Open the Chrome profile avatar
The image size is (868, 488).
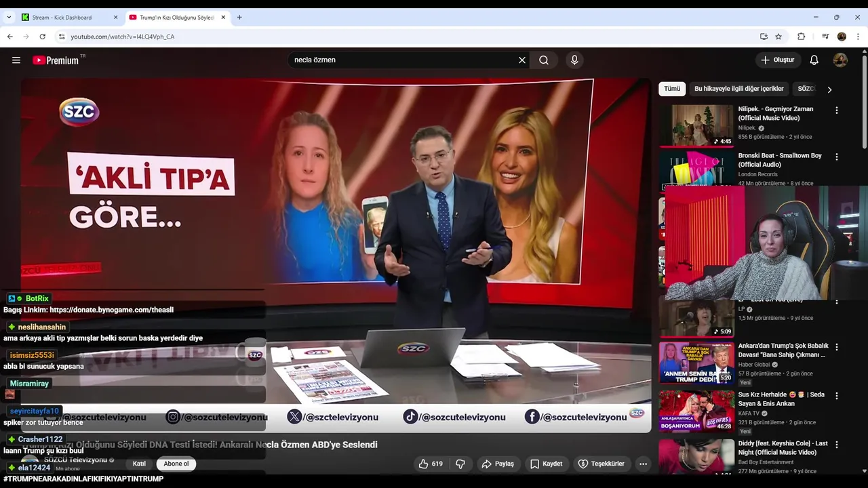[x=842, y=37]
